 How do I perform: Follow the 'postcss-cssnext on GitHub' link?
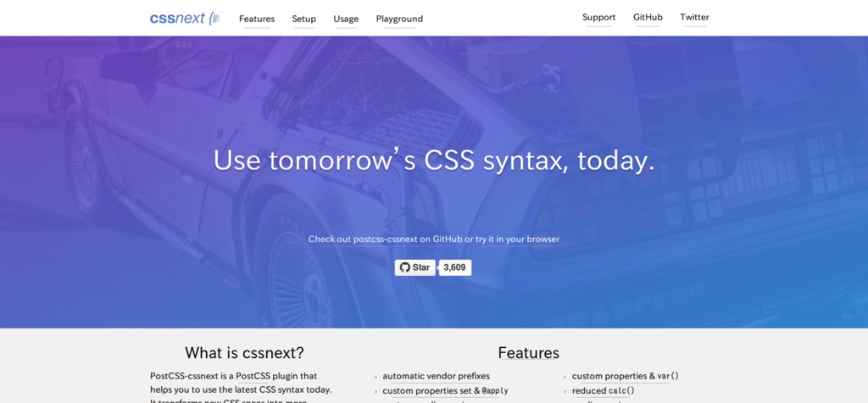pyautogui.click(x=408, y=240)
